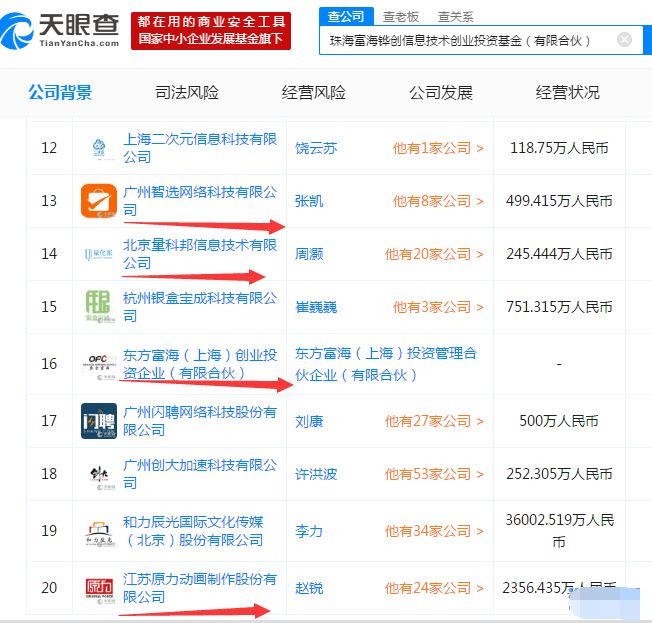652x623 pixels.
Task: Open legal representative 崔巍巍
Action: click(x=316, y=307)
